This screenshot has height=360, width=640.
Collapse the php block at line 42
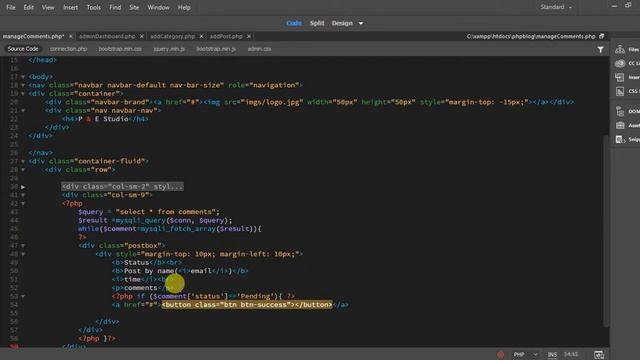tap(23, 203)
